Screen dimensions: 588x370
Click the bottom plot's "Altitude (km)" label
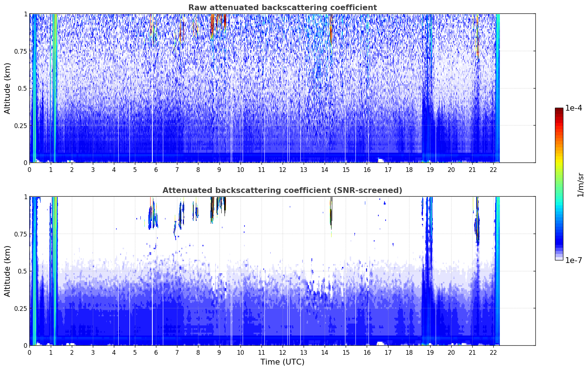point(8,271)
